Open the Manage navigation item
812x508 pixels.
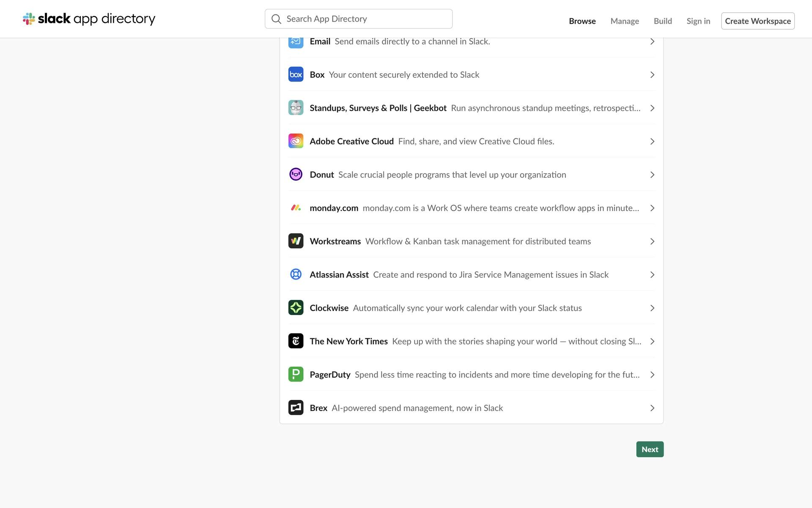624,21
